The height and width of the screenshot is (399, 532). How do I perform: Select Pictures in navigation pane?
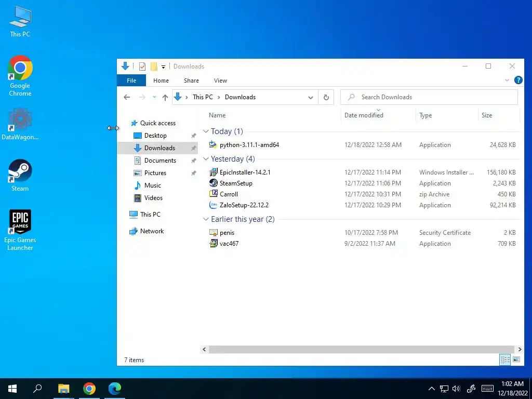pos(155,172)
